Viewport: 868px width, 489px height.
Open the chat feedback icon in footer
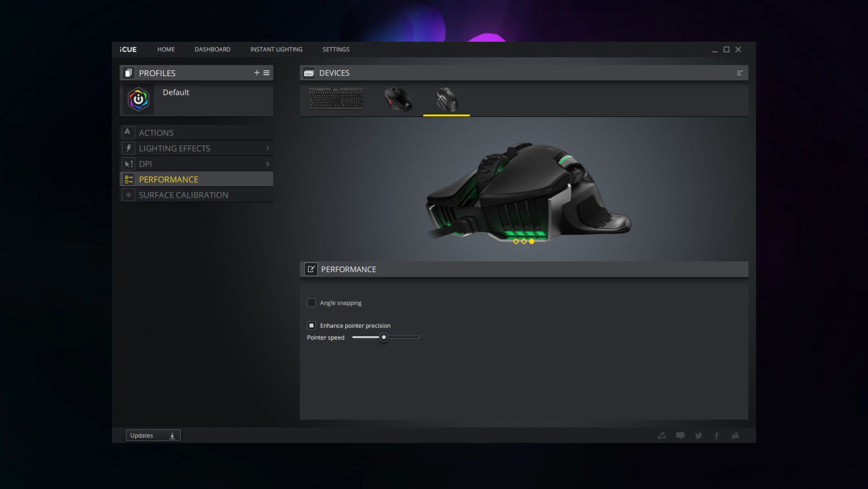pos(680,436)
